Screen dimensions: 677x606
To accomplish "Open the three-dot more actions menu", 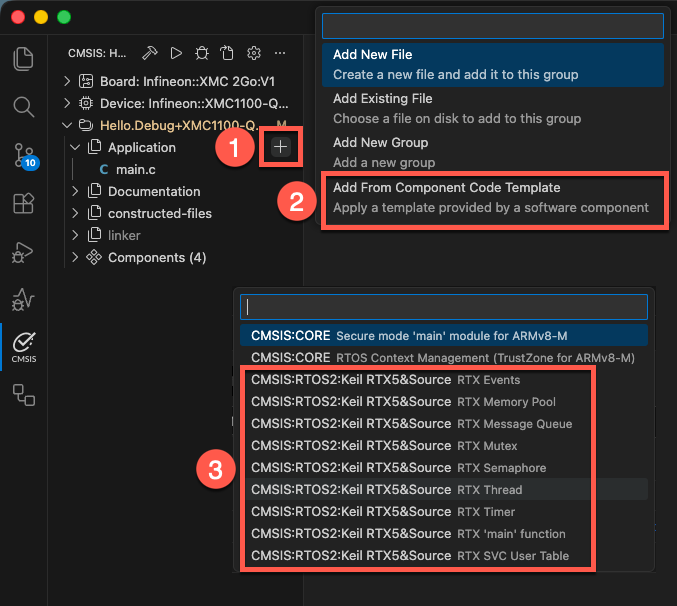I will coord(280,53).
